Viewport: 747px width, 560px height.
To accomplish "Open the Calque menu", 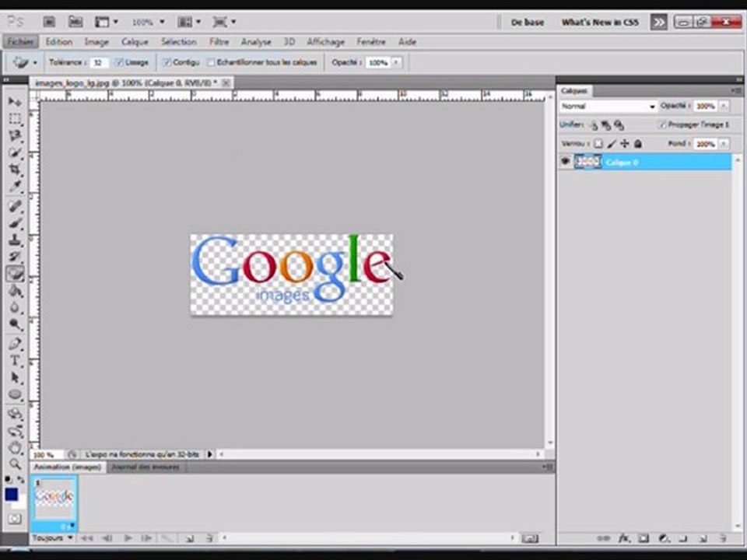I will point(135,42).
